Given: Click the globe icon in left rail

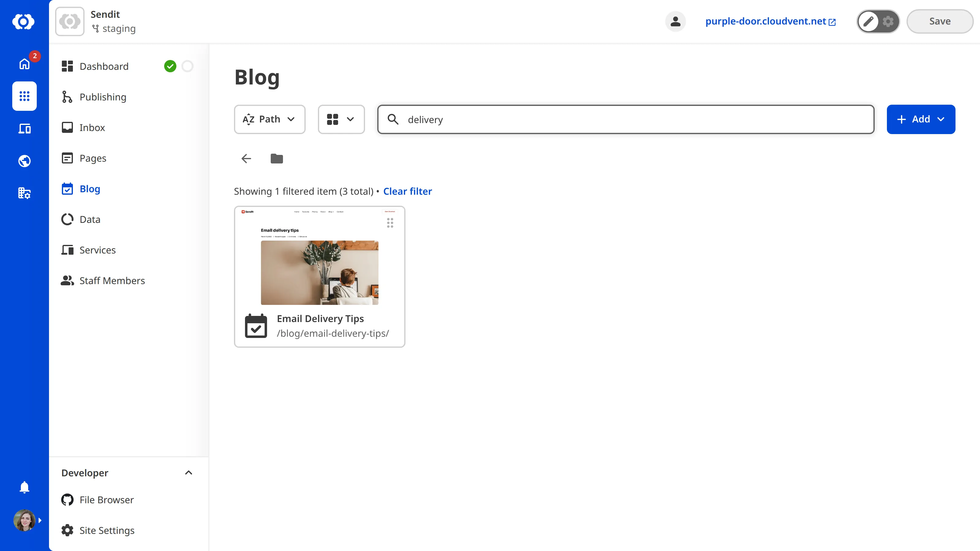Looking at the screenshot, I should 24,161.
